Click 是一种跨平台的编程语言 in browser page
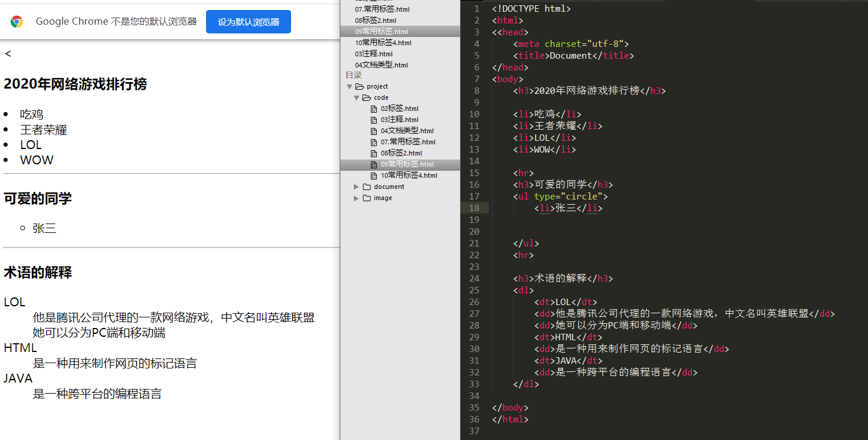The width and height of the screenshot is (868, 440). 97,394
